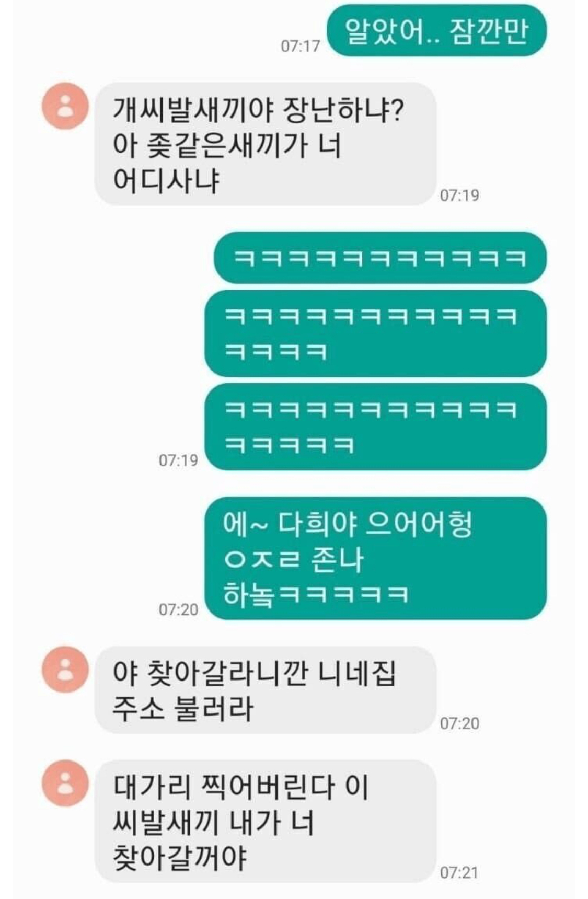Select the last received message ending 찾아갈꺼야

click(x=265, y=822)
